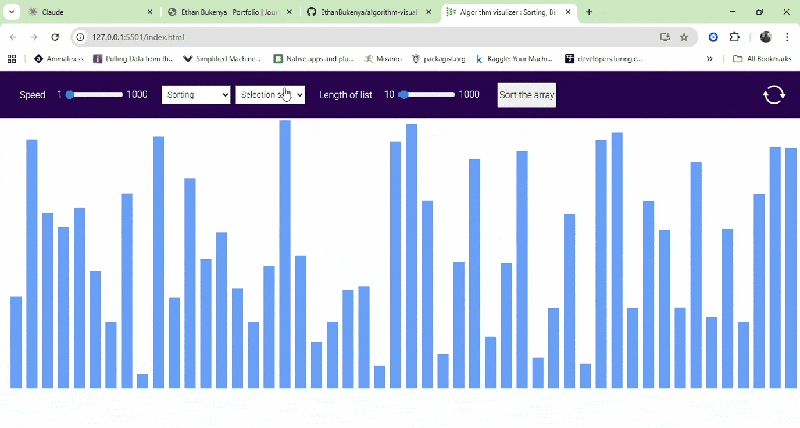Expand the tab search chevron at top left
The image size is (800, 428).
pos(12,12)
